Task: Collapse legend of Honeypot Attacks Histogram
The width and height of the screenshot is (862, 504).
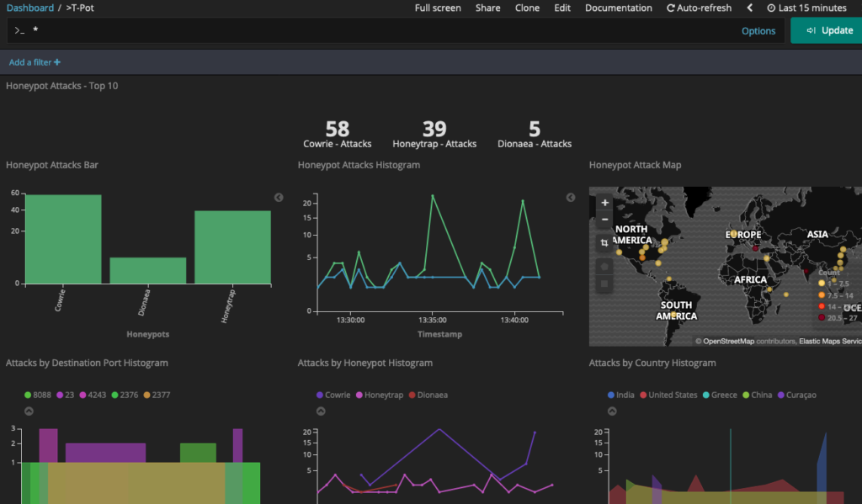Action: [570, 198]
